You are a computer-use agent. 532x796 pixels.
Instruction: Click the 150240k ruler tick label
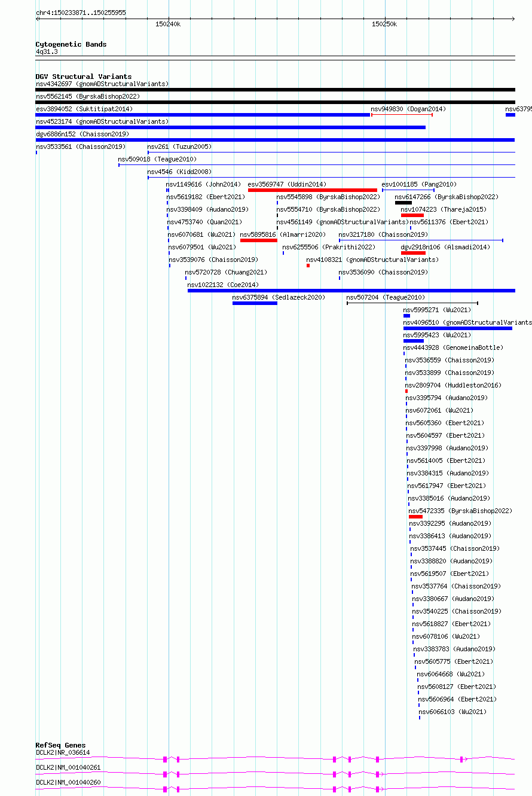[168, 24]
